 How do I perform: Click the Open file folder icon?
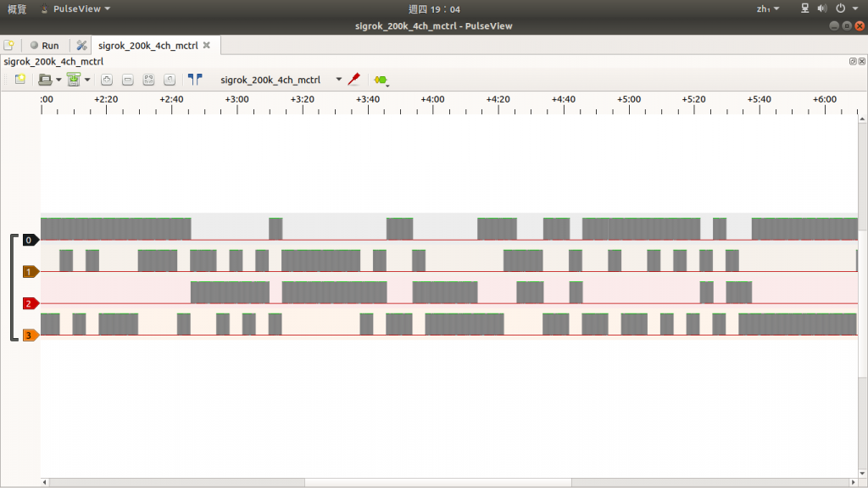(45, 80)
